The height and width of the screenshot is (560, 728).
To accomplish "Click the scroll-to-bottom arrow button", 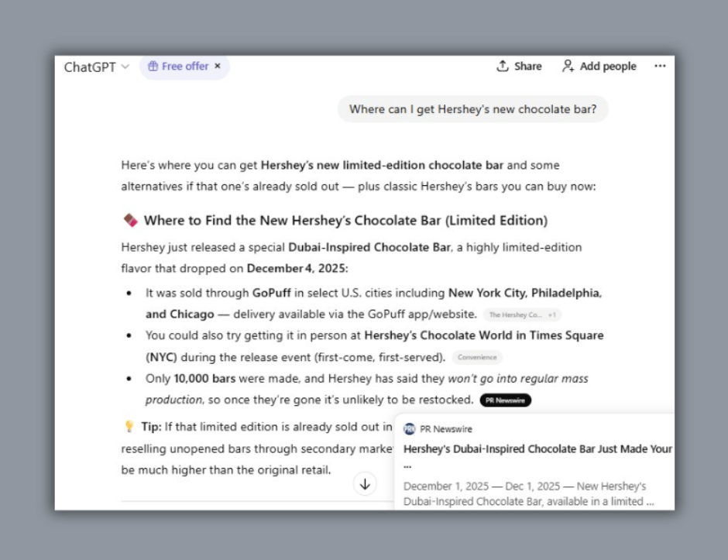I will (x=365, y=484).
